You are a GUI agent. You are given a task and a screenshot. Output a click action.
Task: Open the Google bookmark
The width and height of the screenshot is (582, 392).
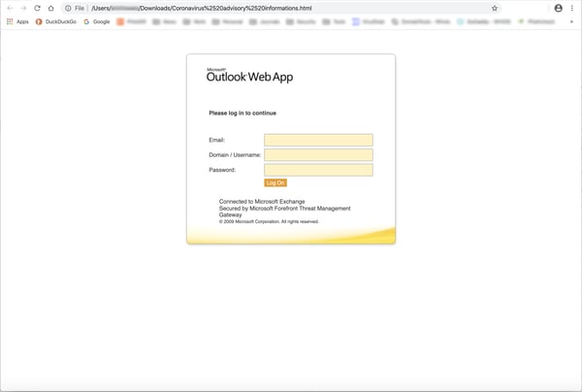click(x=97, y=21)
